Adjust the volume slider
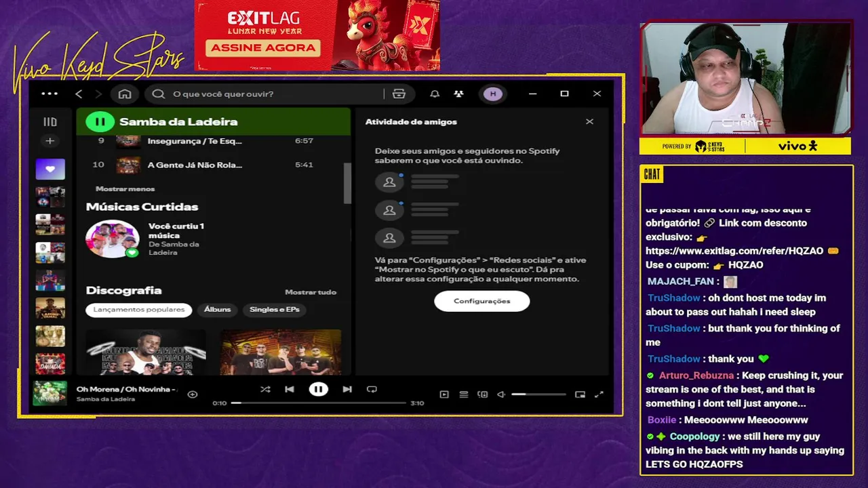 [x=538, y=394]
